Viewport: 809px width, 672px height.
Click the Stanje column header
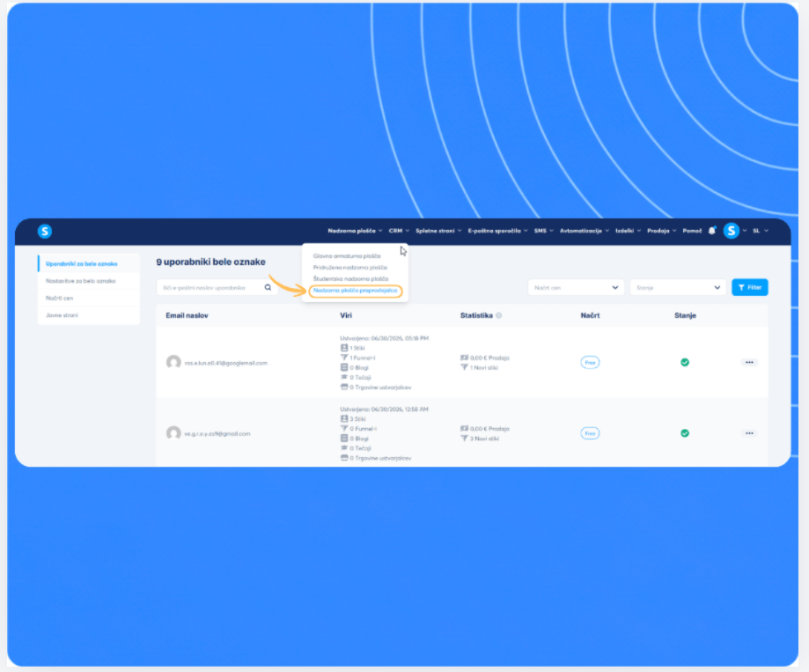coord(685,315)
